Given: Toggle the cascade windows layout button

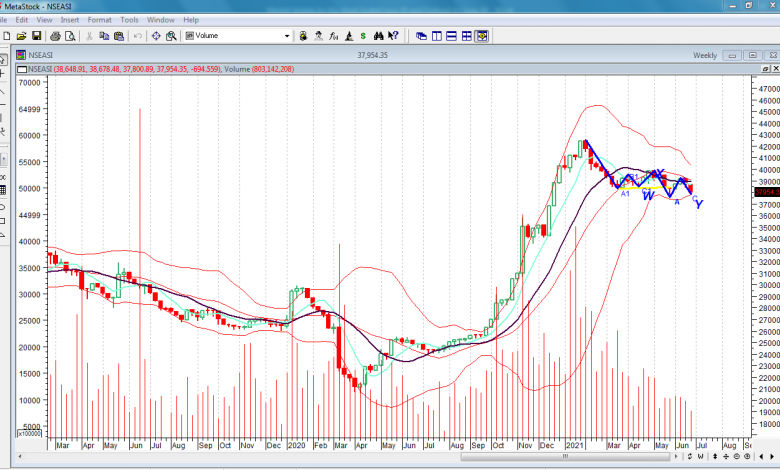Looking at the screenshot, I should point(422,36).
